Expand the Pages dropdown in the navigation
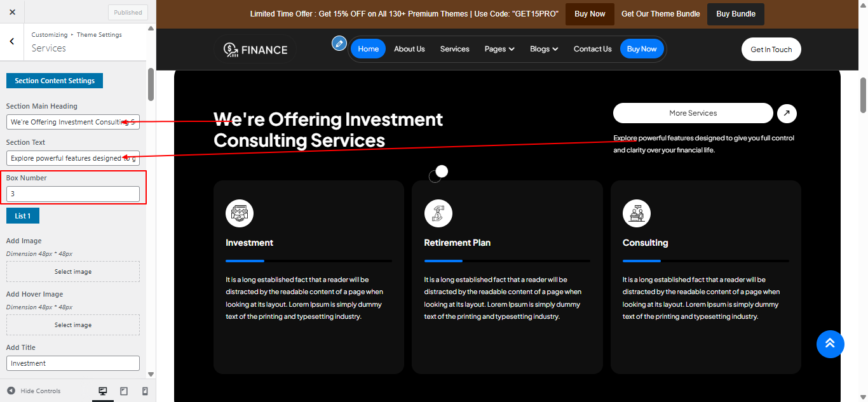The width and height of the screenshot is (868, 402). pyautogui.click(x=499, y=49)
